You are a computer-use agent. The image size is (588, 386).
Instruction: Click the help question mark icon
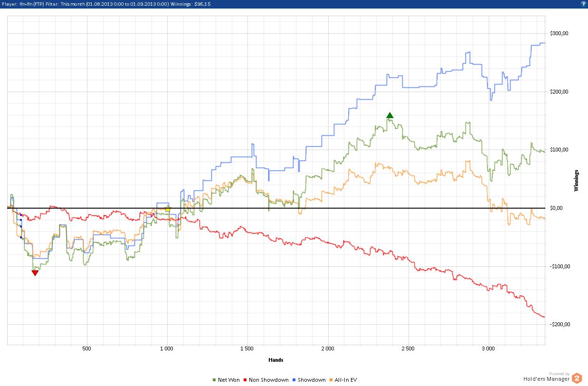pos(583,4)
